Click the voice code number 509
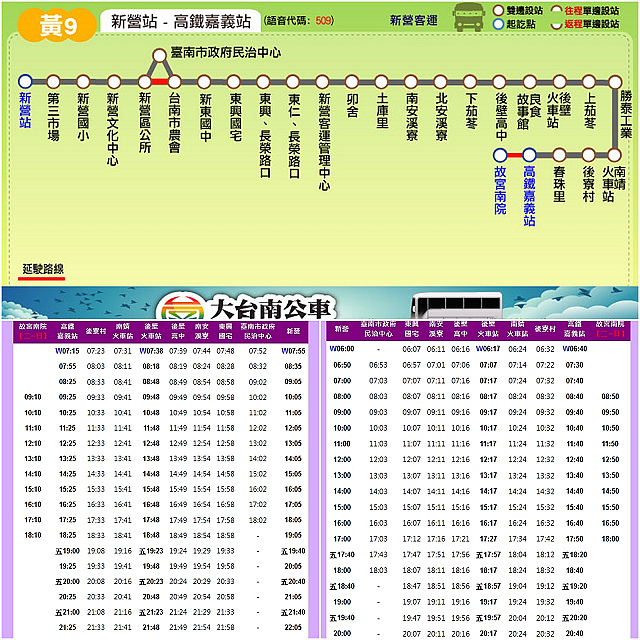This screenshot has width=640, height=640. click(323, 20)
